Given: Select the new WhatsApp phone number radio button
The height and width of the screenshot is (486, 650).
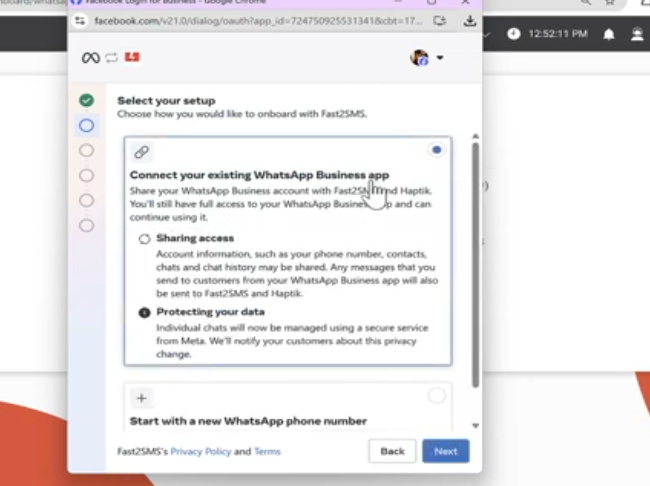Looking at the screenshot, I should point(436,397).
